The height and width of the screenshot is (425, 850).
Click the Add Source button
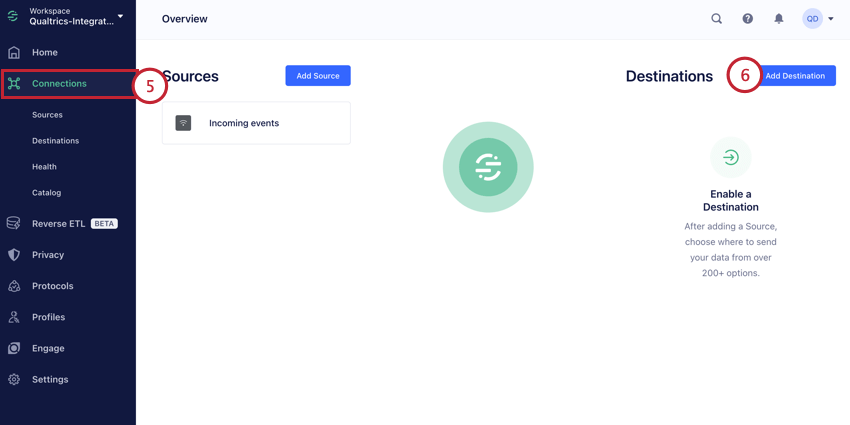tap(318, 76)
